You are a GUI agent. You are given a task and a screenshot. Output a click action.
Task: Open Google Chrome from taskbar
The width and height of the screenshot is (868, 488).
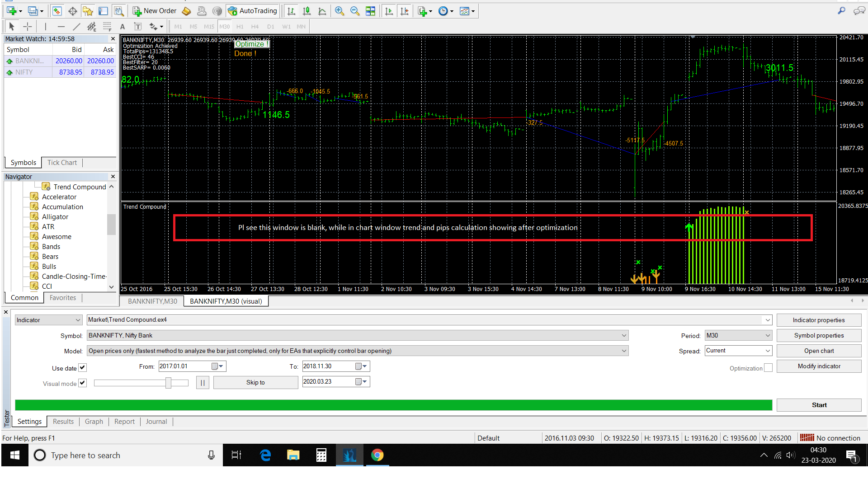click(x=377, y=455)
